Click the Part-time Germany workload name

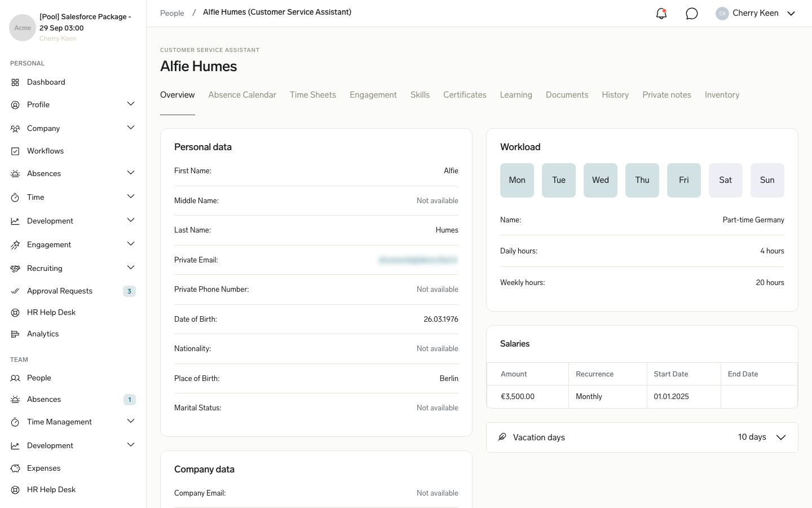click(753, 220)
